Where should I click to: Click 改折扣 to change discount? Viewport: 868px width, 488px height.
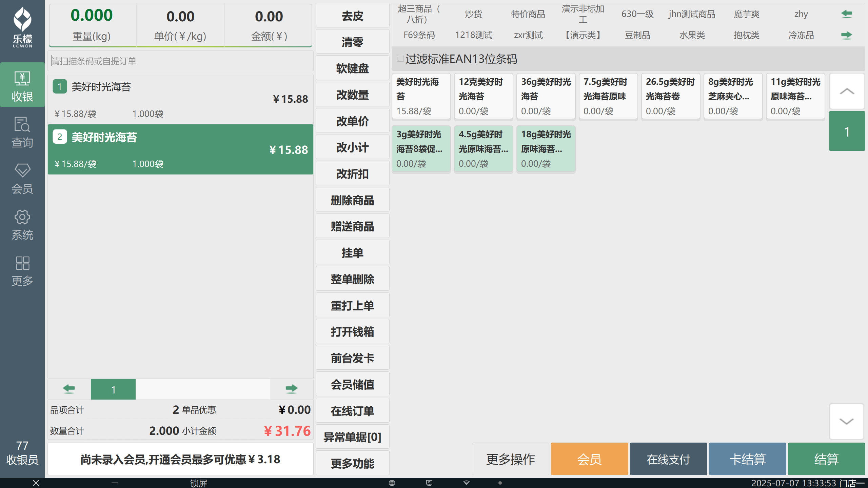353,174
